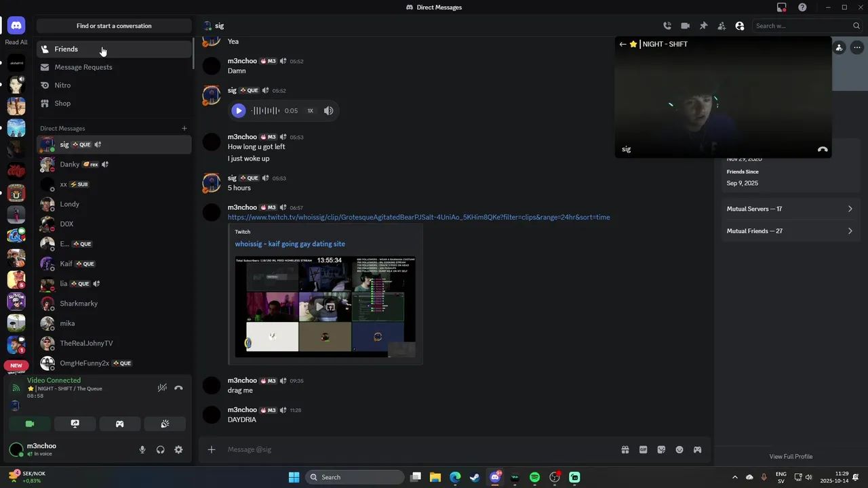
Task: Mute the microphone
Action: tap(142, 449)
